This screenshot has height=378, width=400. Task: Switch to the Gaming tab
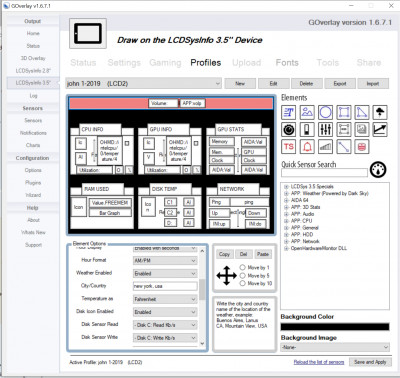[165, 63]
